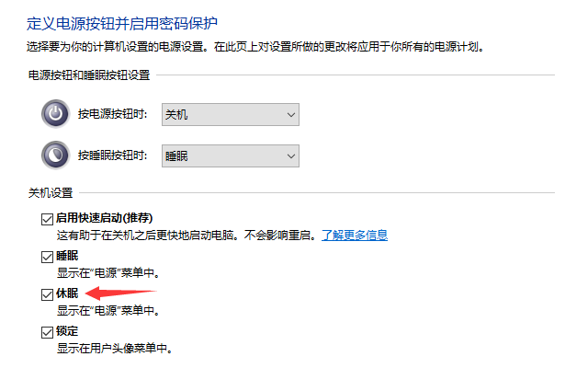Open the 按电源按钮时 dropdown showing 关机

pyautogui.click(x=230, y=115)
